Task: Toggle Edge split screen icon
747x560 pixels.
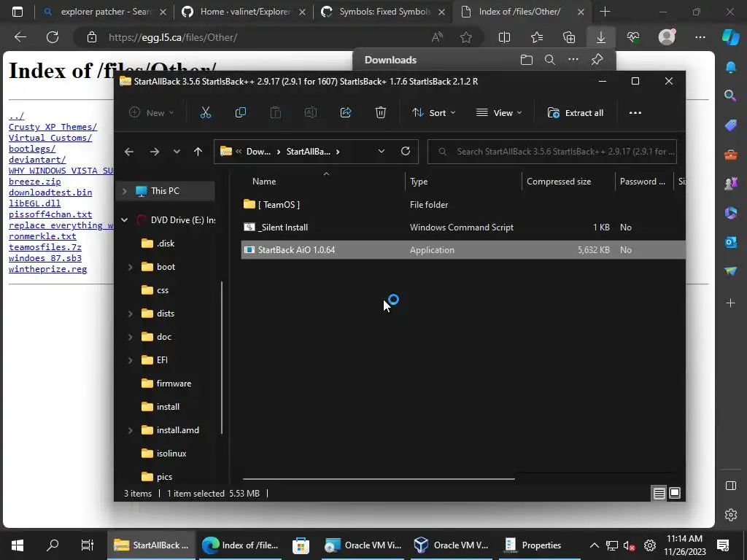Action: (504, 37)
